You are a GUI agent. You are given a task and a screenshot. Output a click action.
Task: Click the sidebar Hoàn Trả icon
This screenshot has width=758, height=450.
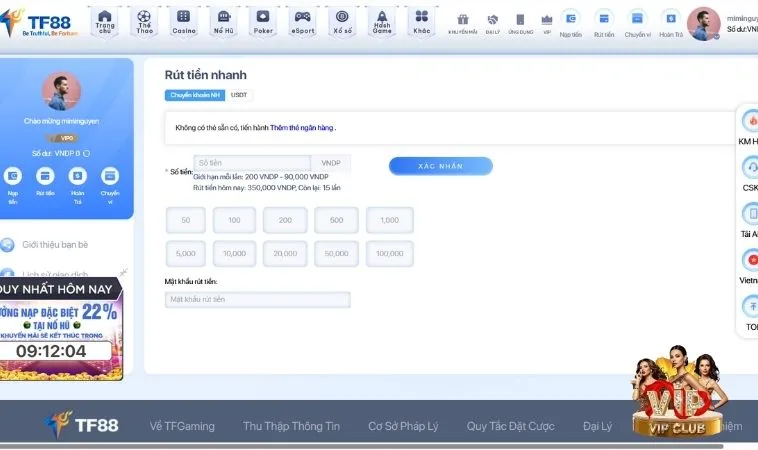(x=77, y=176)
